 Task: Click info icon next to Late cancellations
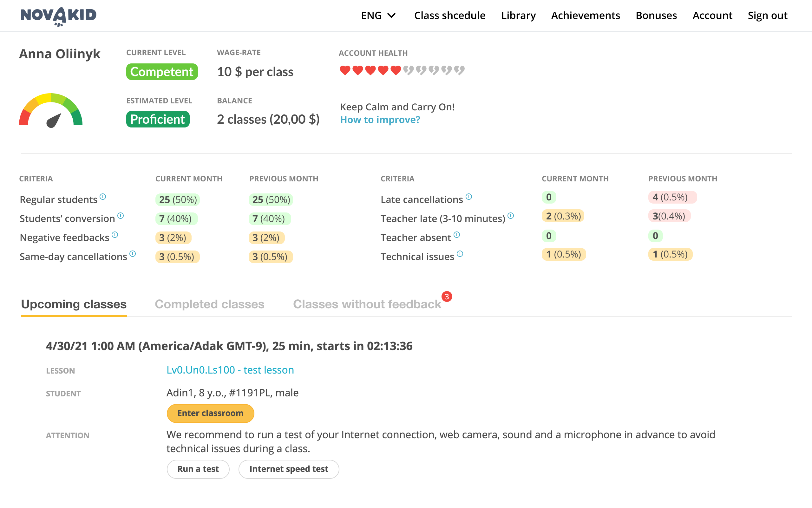click(469, 197)
